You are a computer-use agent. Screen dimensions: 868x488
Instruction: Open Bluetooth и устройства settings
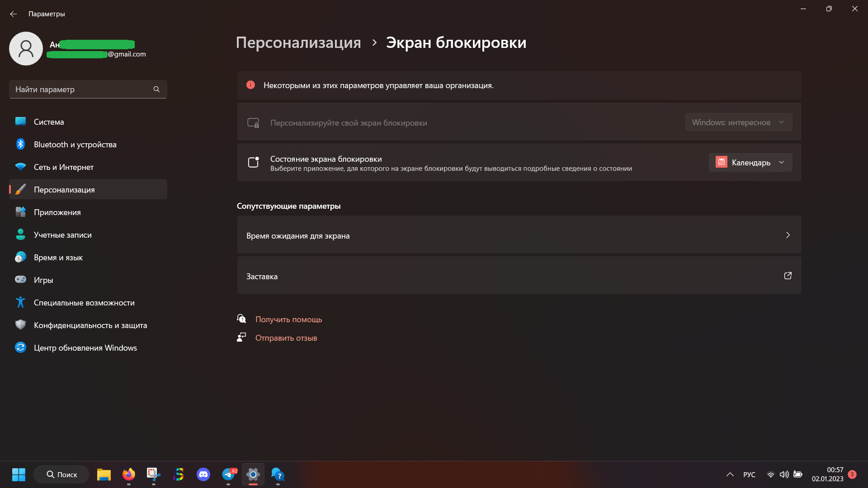click(75, 144)
